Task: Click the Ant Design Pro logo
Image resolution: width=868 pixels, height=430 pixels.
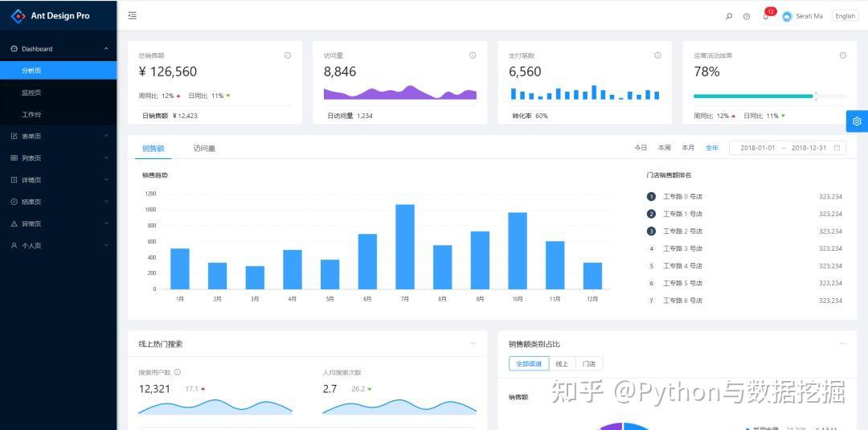Action: 18,16
